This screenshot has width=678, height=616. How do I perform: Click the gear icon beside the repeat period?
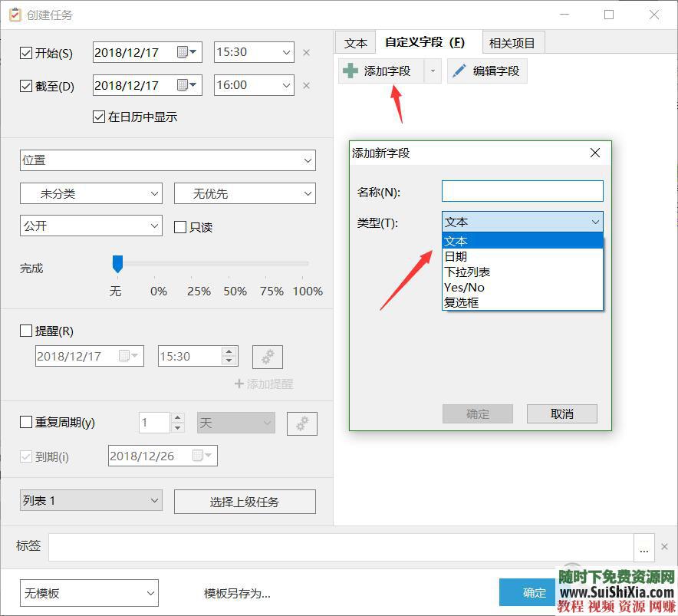[301, 423]
